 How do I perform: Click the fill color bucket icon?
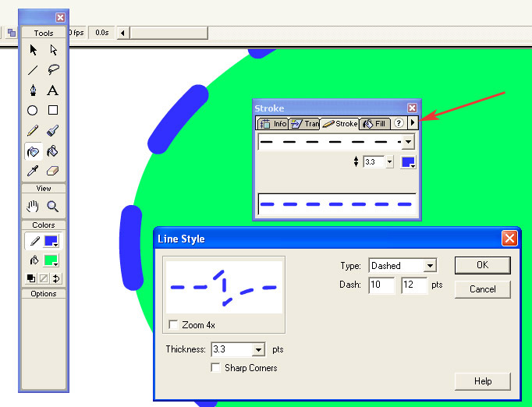pyautogui.click(x=34, y=260)
